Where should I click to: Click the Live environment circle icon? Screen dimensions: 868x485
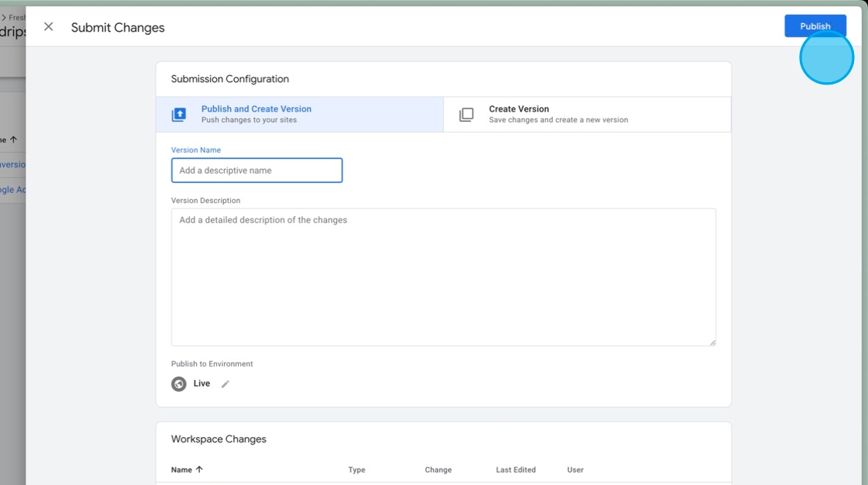(179, 384)
